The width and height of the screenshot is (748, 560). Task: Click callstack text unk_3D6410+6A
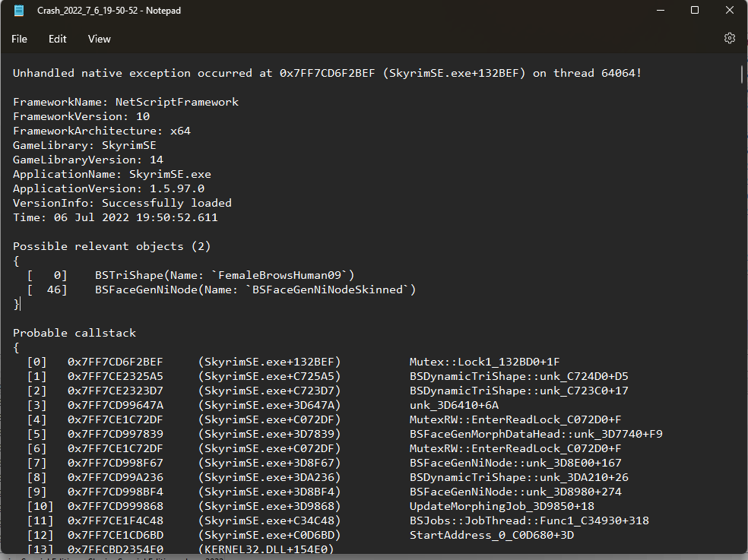tap(454, 406)
